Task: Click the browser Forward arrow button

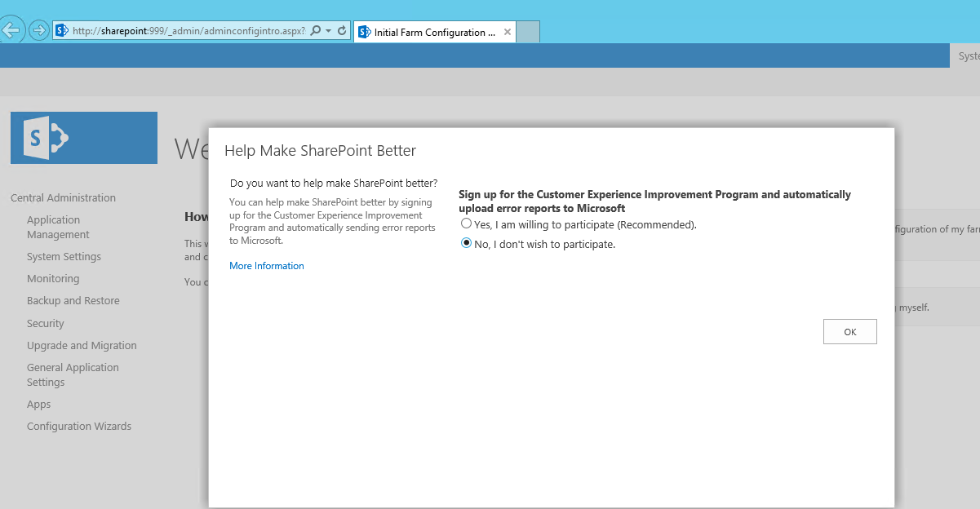Action: coord(38,31)
